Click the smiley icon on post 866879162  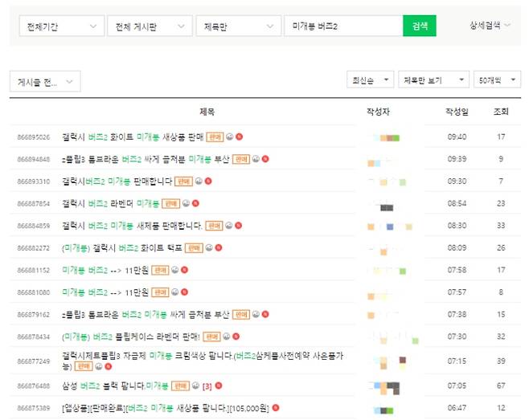tap(256, 314)
